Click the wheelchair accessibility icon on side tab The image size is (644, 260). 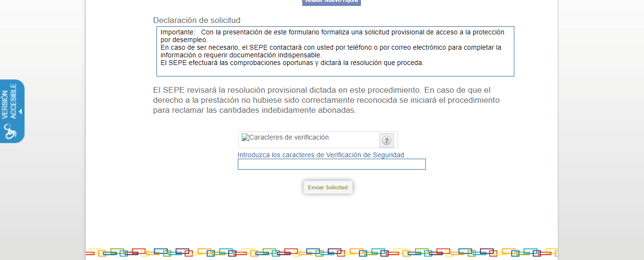click(10, 131)
